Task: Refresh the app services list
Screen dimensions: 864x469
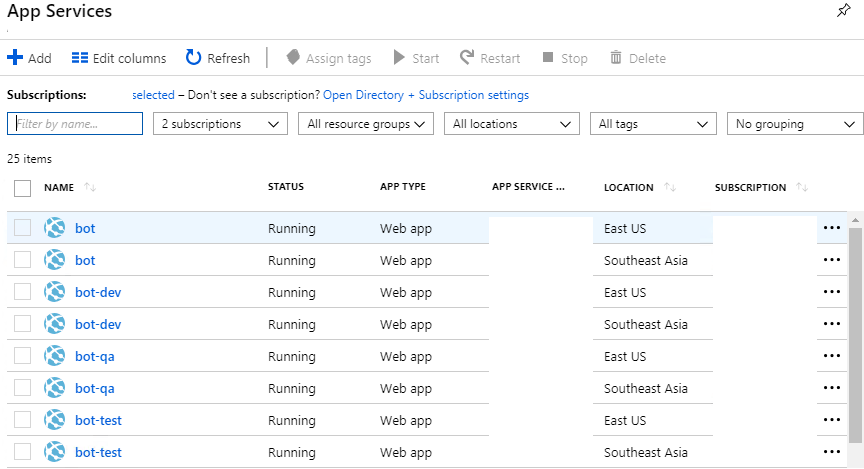Action: 218,57
